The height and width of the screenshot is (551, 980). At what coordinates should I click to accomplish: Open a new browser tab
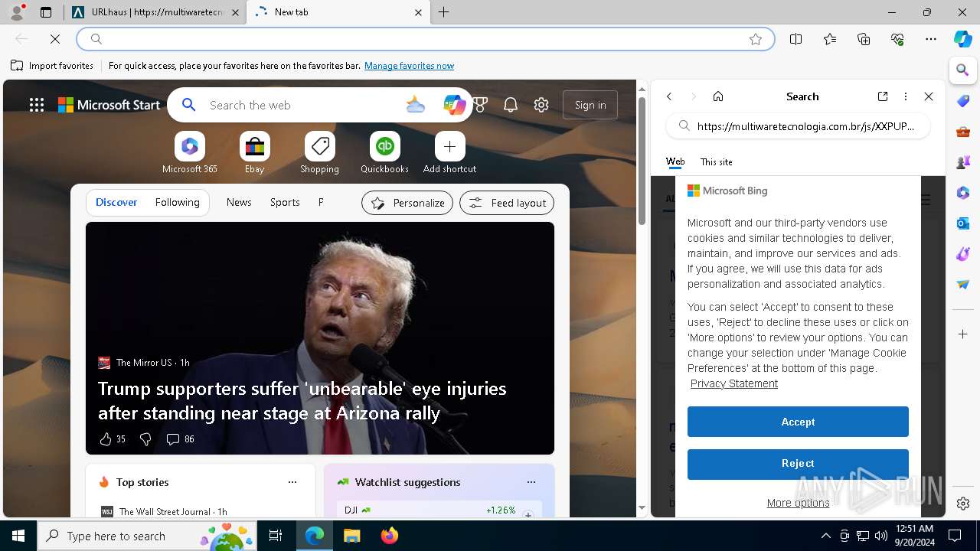point(444,12)
